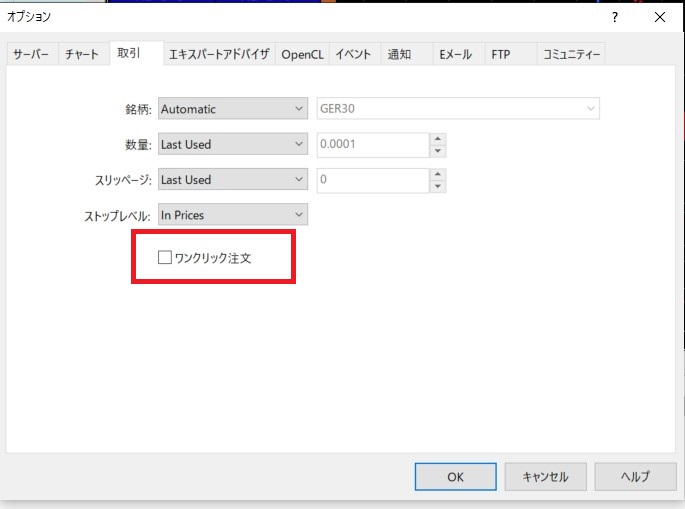Select the OpenCL tab
This screenshot has width=685, height=509.
[302, 55]
